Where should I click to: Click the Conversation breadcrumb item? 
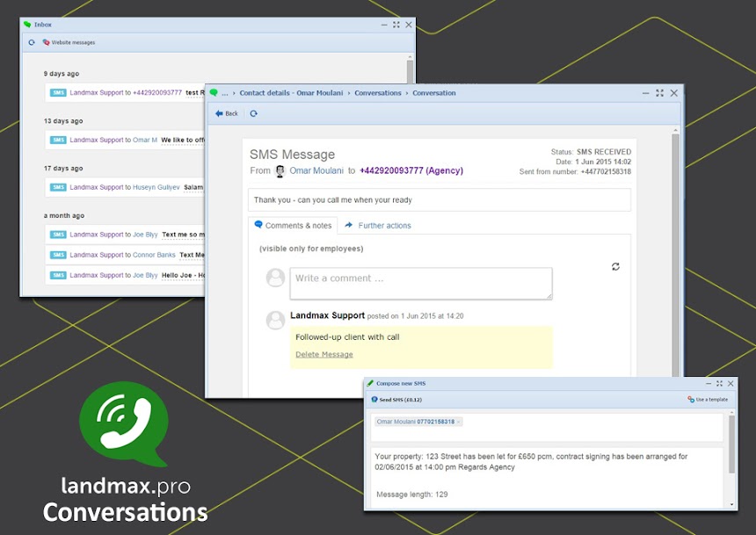point(434,93)
